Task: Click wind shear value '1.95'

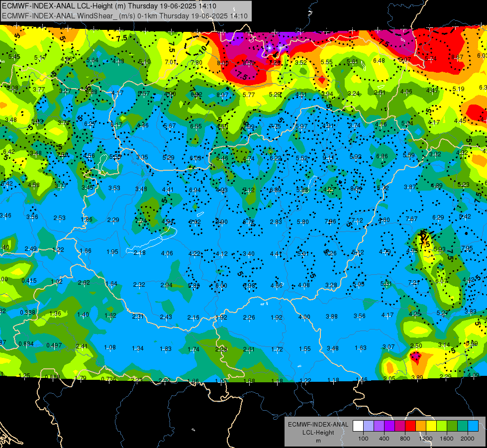Action: coord(112,252)
